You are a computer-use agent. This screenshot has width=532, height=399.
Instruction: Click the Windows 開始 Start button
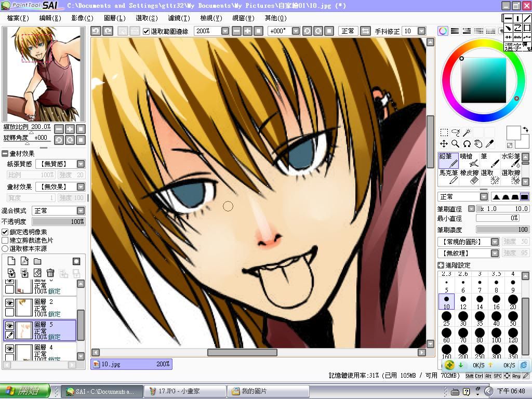click(x=25, y=391)
